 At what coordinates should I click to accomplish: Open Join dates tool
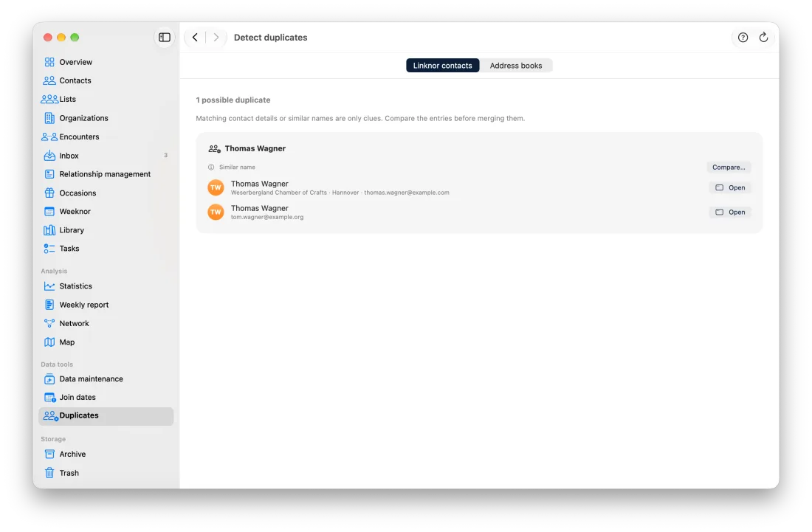point(106,398)
